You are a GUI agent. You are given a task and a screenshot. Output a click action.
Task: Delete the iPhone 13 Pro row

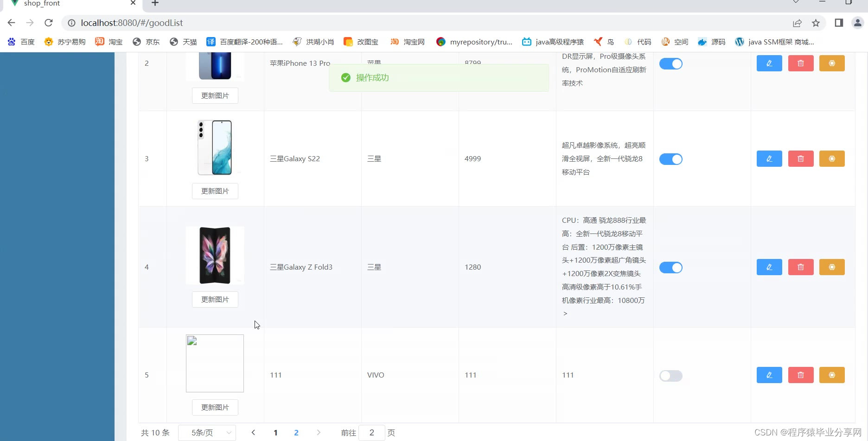point(801,63)
